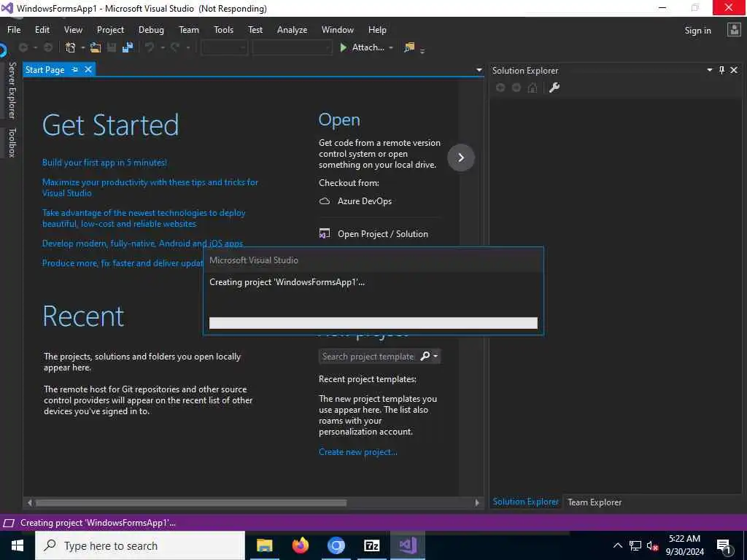Click the Solution Explorer Back icon
The width and height of the screenshot is (747, 560).
pyautogui.click(x=500, y=87)
